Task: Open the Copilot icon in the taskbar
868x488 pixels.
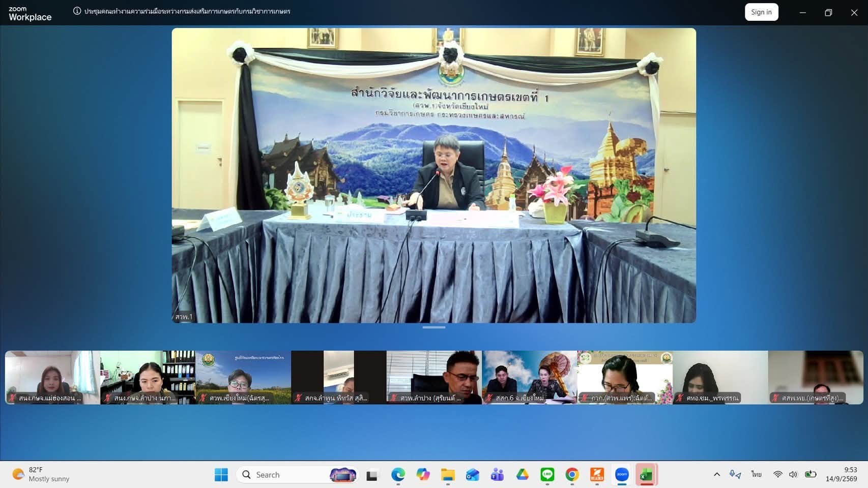Action: pyautogui.click(x=423, y=475)
